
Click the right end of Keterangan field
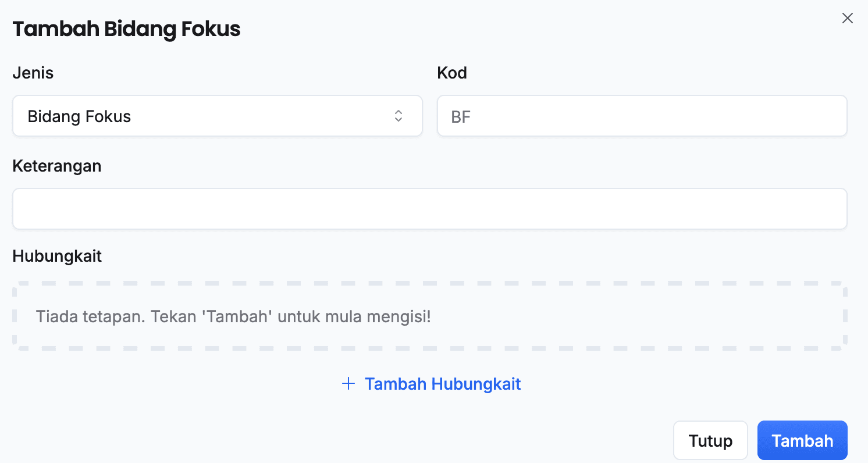826,209
